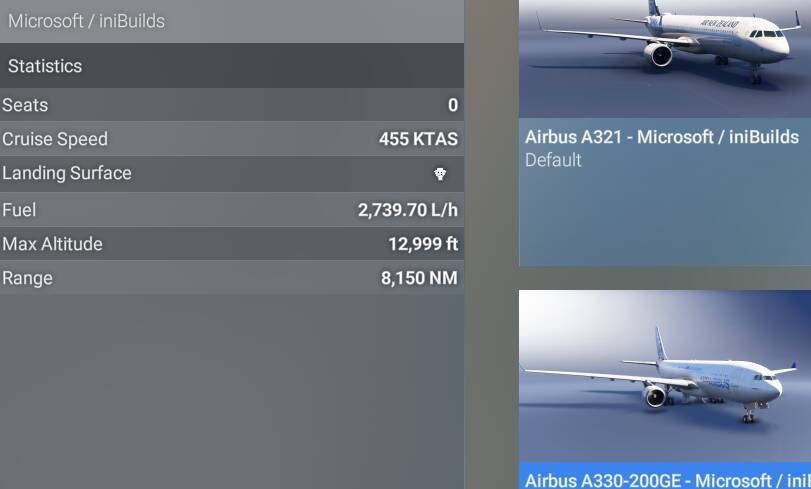811x489 pixels.
Task: Click the 2,739.70 L/h fuel value
Action: (407, 210)
